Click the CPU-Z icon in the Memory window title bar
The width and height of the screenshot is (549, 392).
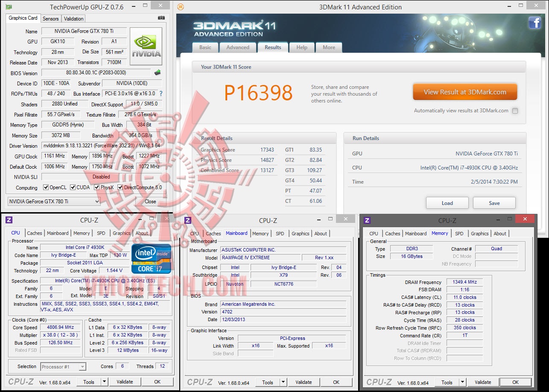(367, 220)
